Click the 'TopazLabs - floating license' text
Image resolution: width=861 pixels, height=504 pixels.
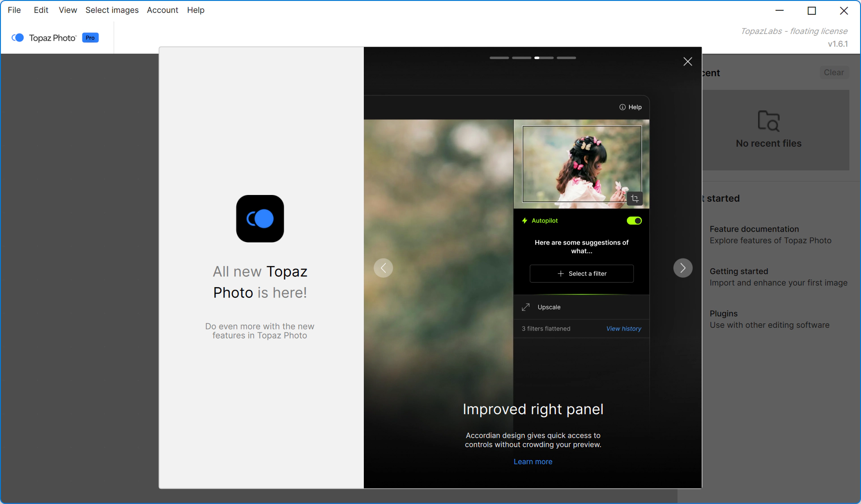[x=794, y=31]
